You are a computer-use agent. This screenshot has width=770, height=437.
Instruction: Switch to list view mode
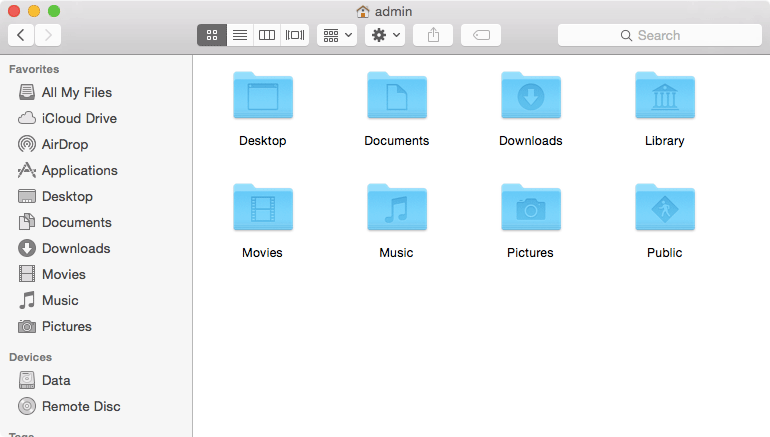(239, 35)
